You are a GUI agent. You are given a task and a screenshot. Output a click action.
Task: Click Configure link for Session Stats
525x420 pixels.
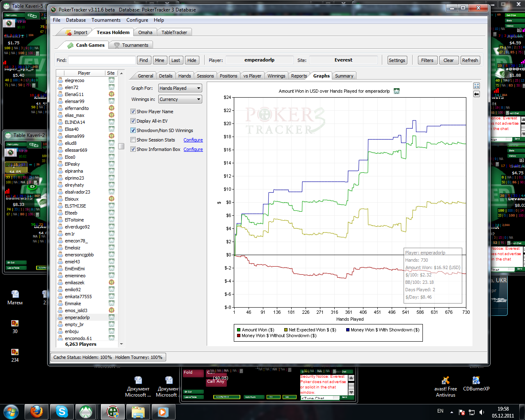(x=193, y=140)
